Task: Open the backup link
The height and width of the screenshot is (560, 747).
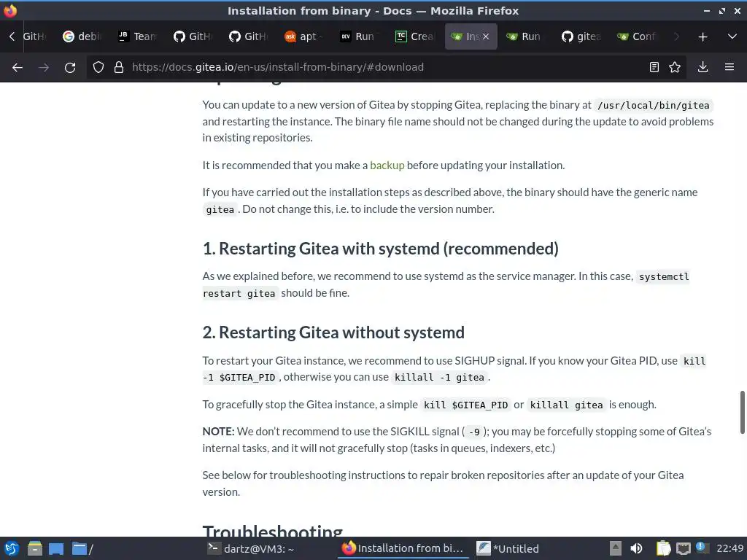Action: [x=387, y=166]
